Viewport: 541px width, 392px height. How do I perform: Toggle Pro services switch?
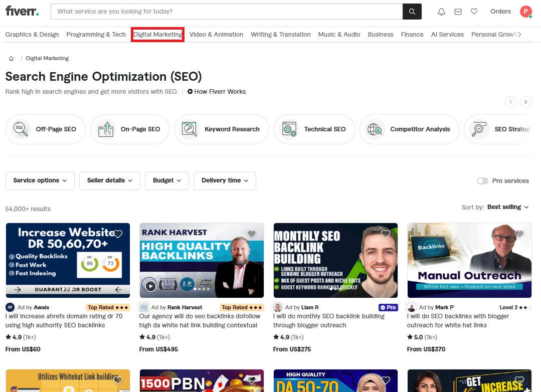(x=482, y=181)
